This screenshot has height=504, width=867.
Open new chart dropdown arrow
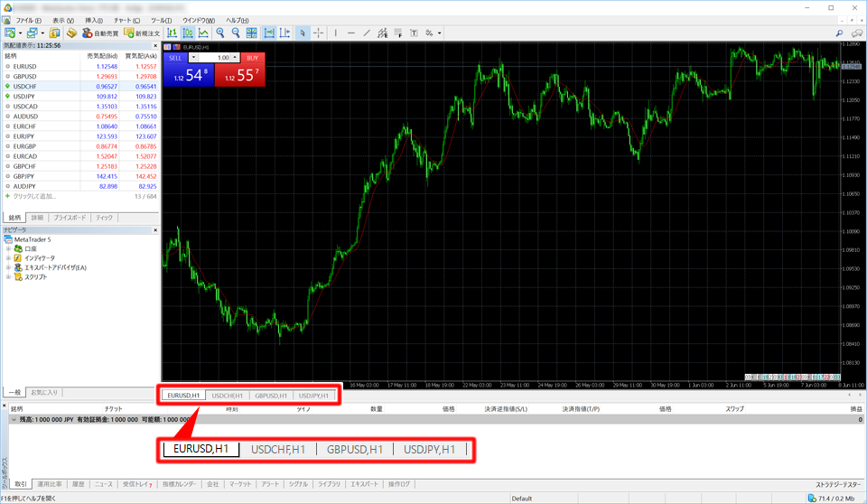pyautogui.click(x=20, y=33)
